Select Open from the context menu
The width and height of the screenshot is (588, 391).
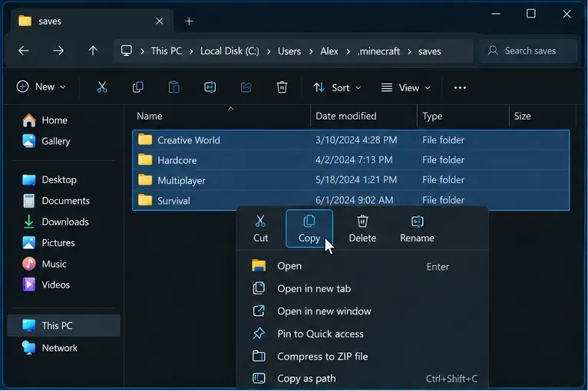point(362,266)
